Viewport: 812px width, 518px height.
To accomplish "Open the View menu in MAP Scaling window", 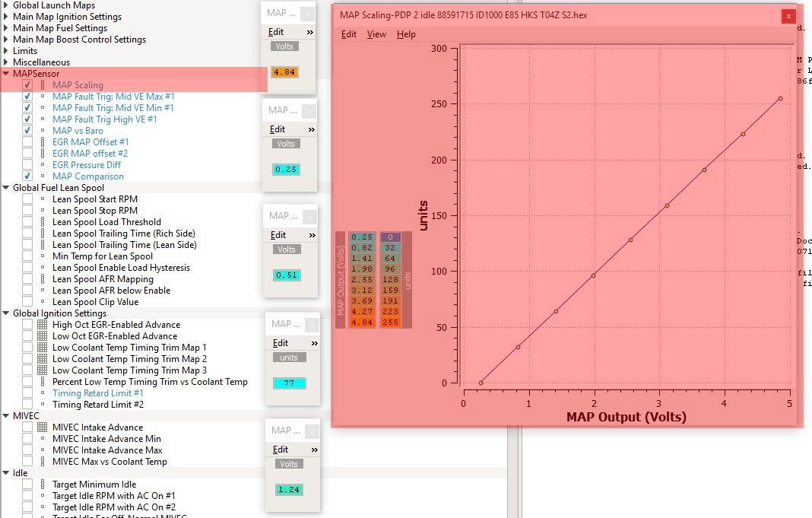I will point(376,34).
